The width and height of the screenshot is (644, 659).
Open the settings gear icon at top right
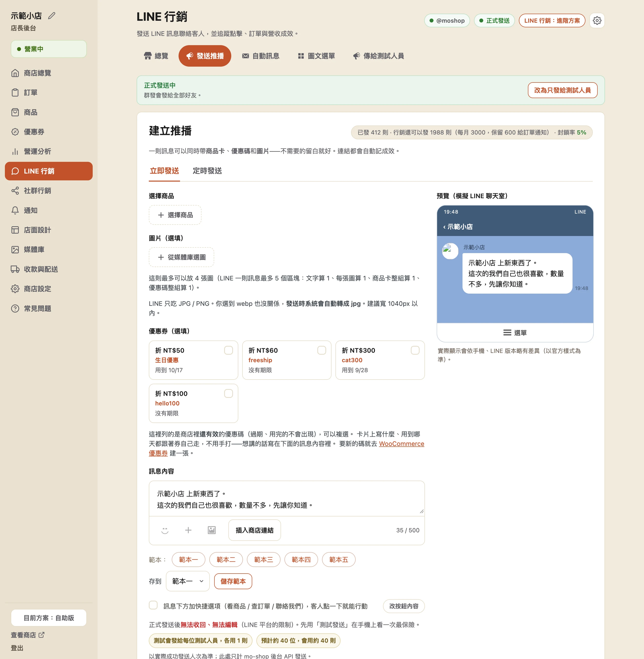click(x=597, y=21)
